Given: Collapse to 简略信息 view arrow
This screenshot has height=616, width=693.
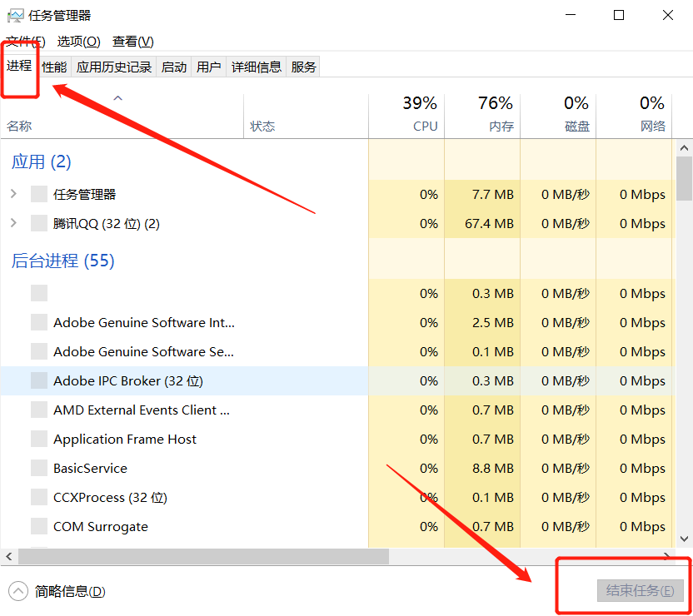Looking at the screenshot, I should [18, 591].
